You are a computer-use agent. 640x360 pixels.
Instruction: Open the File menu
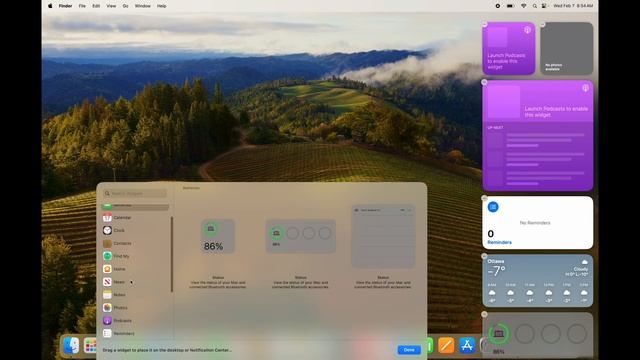[x=82, y=6]
